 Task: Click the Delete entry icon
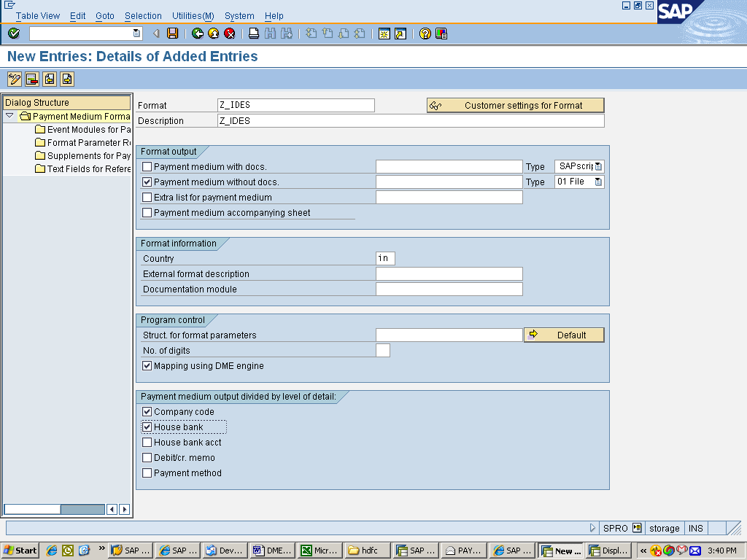[x=32, y=79]
